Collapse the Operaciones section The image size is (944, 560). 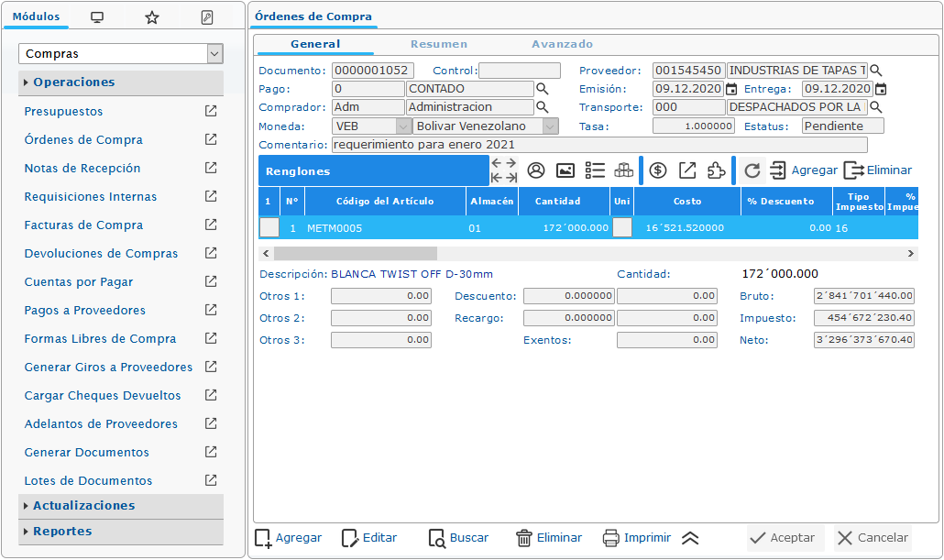121,82
